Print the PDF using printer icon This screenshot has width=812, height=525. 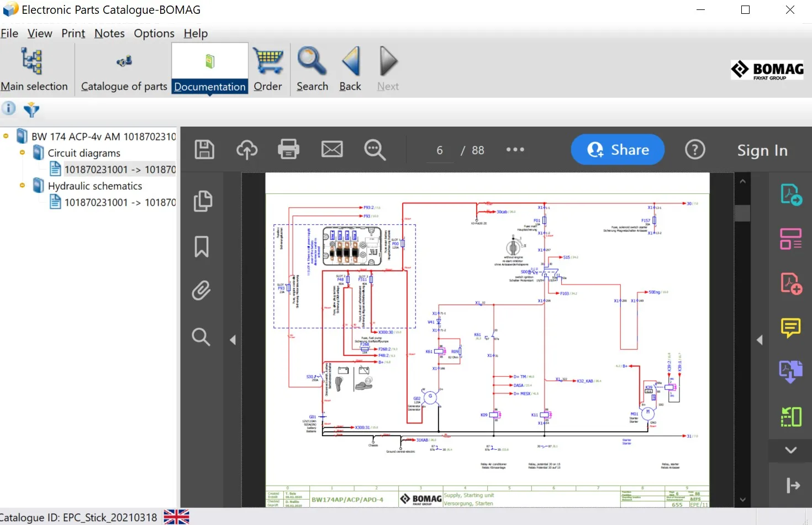coord(288,150)
